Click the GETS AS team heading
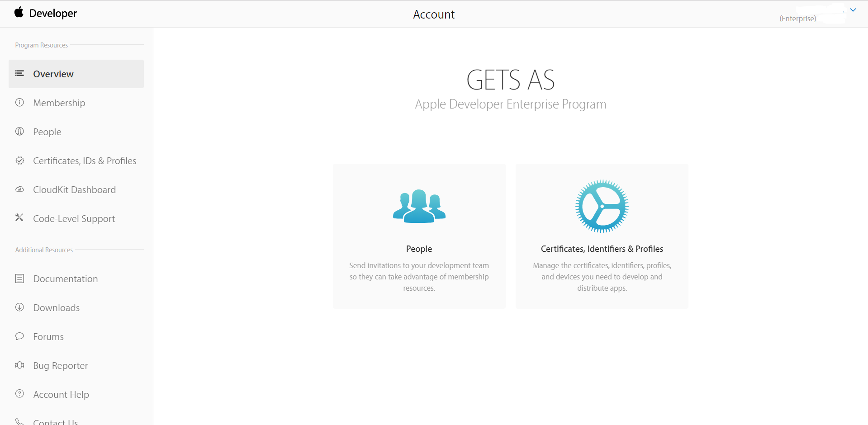 point(511,80)
